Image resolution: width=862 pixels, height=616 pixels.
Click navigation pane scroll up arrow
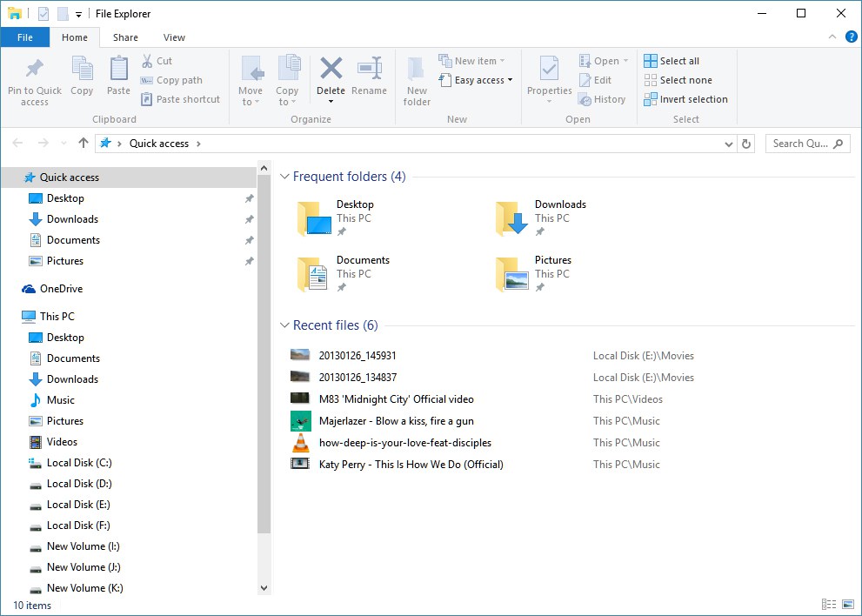tap(264, 168)
